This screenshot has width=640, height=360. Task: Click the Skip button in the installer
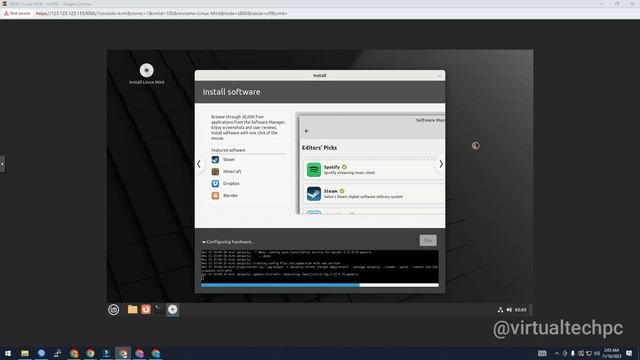click(x=428, y=240)
